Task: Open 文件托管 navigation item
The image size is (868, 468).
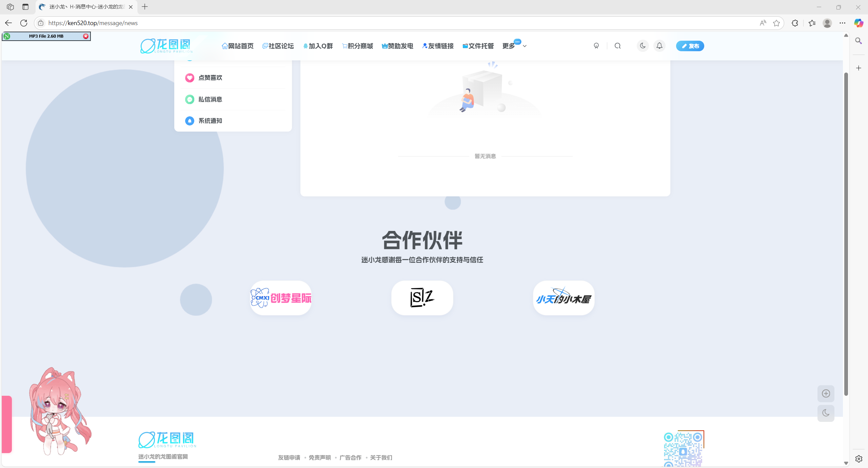Action: click(x=478, y=46)
